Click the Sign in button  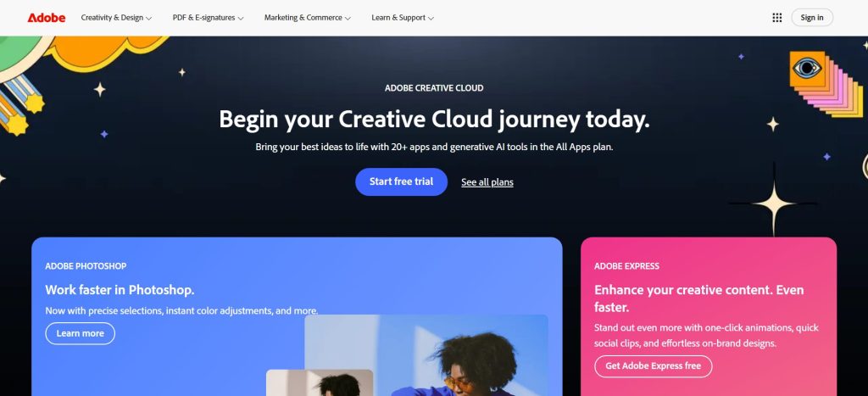811,18
